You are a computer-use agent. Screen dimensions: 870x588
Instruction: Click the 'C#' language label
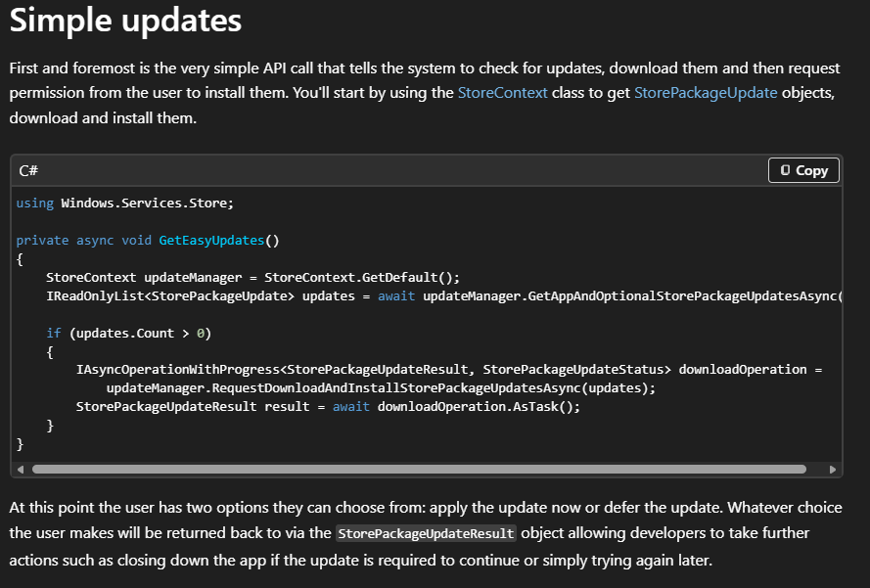[28, 171]
